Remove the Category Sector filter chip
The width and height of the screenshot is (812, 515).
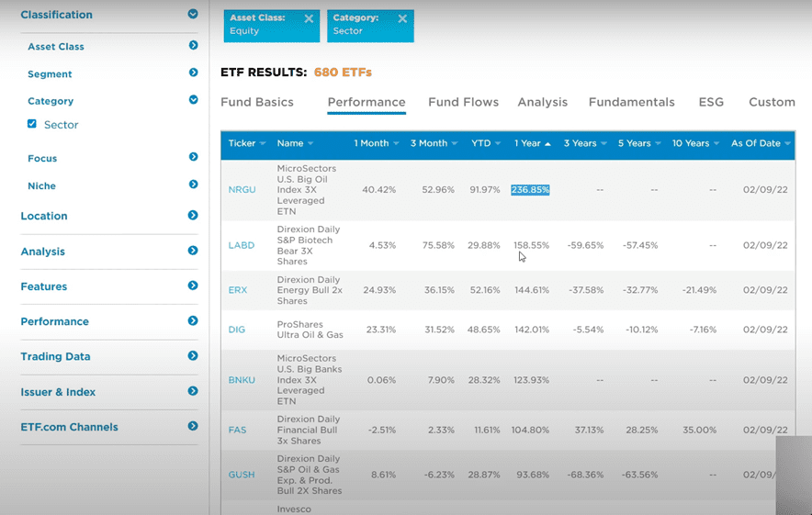[x=402, y=19]
